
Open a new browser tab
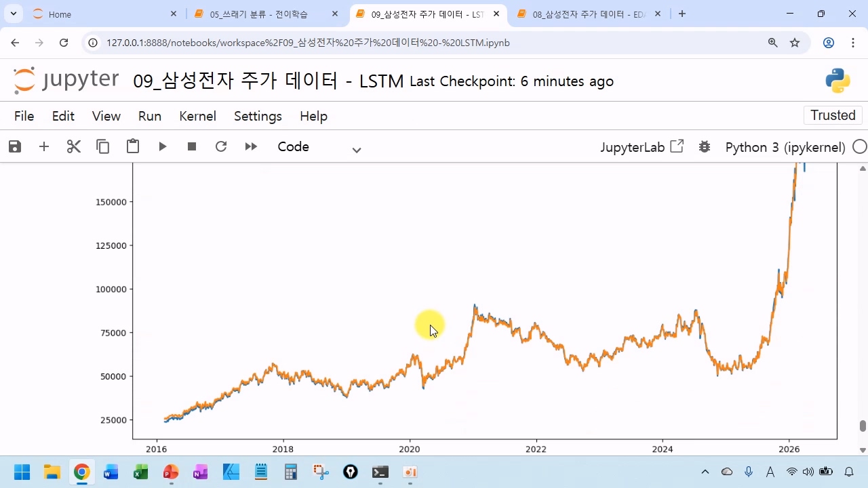(x=682, y=14)
